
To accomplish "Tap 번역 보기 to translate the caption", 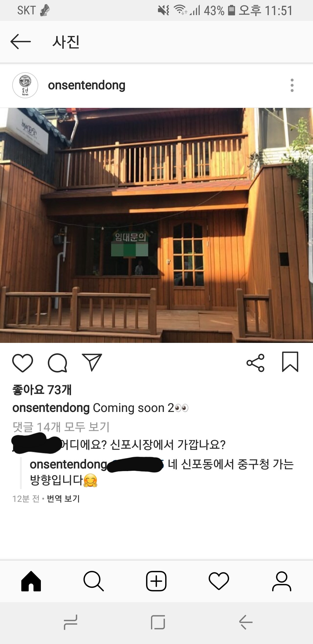I will point(63,499).
